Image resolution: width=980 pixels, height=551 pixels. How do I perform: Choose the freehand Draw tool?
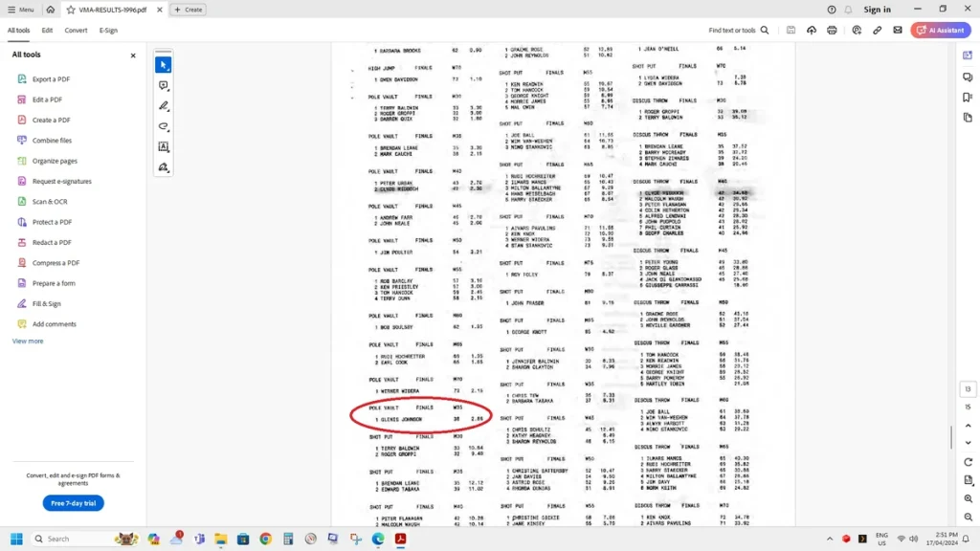click(164, 127)
